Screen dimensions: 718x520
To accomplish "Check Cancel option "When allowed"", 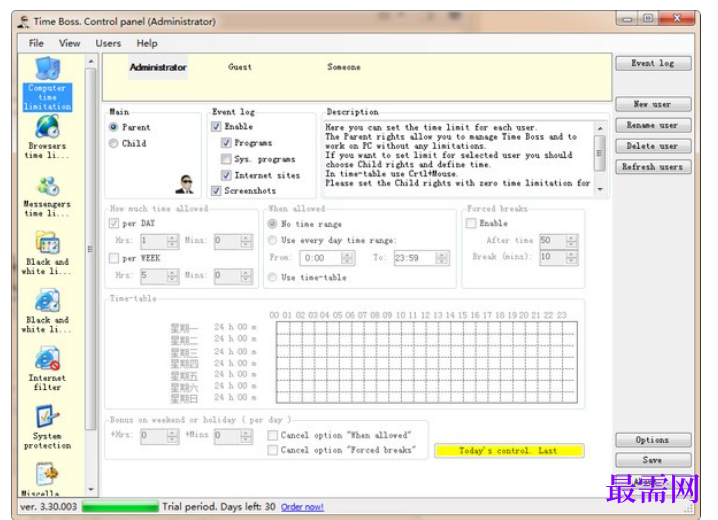I will click(x=272, y=435).
